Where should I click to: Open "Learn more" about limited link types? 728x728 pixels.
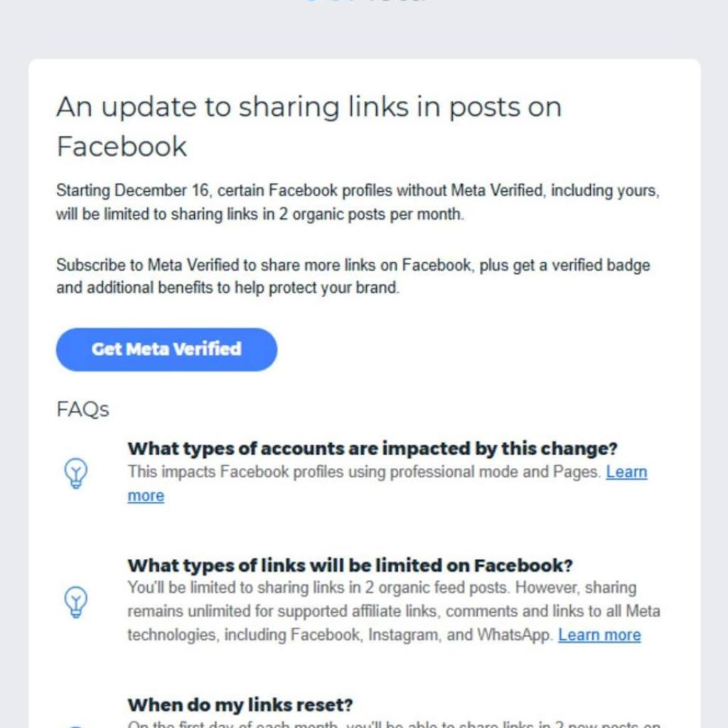[599, 634]
